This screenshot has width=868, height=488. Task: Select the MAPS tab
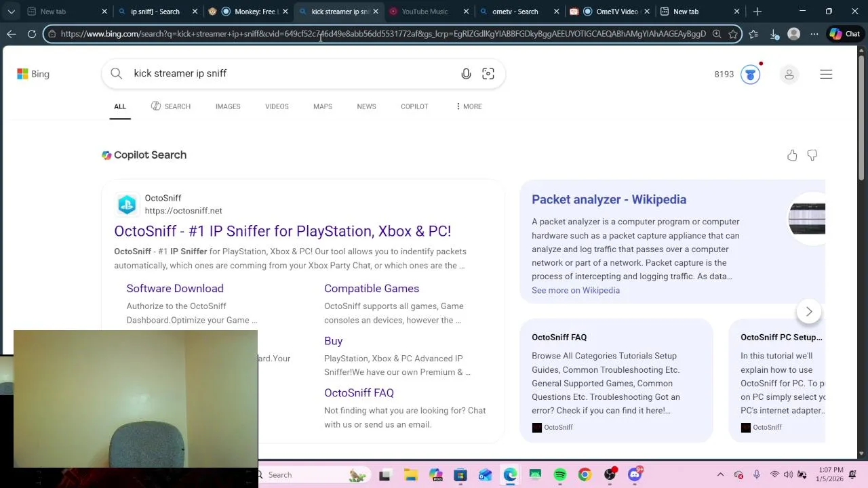coord(323,106)
